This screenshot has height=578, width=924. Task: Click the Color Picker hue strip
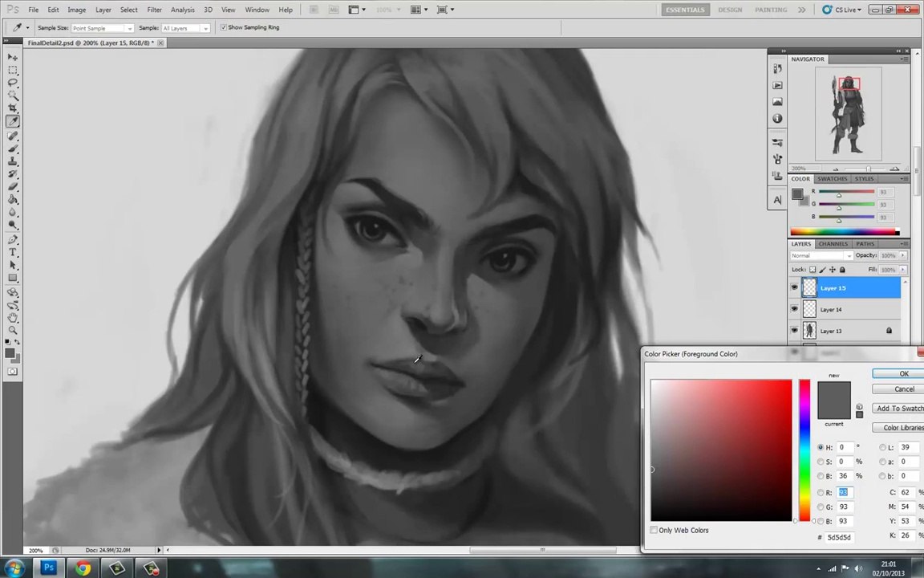tap(804, 450)
